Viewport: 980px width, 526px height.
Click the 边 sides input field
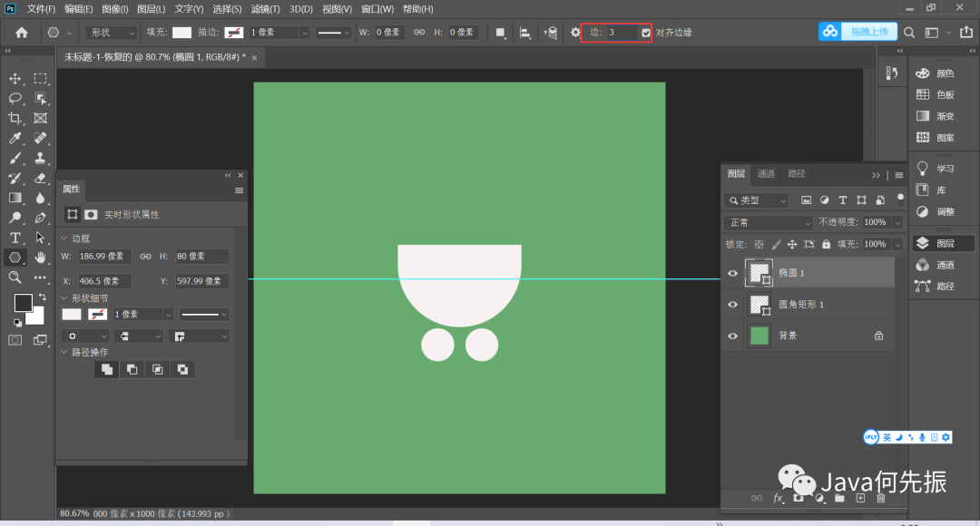pos(622,33)
